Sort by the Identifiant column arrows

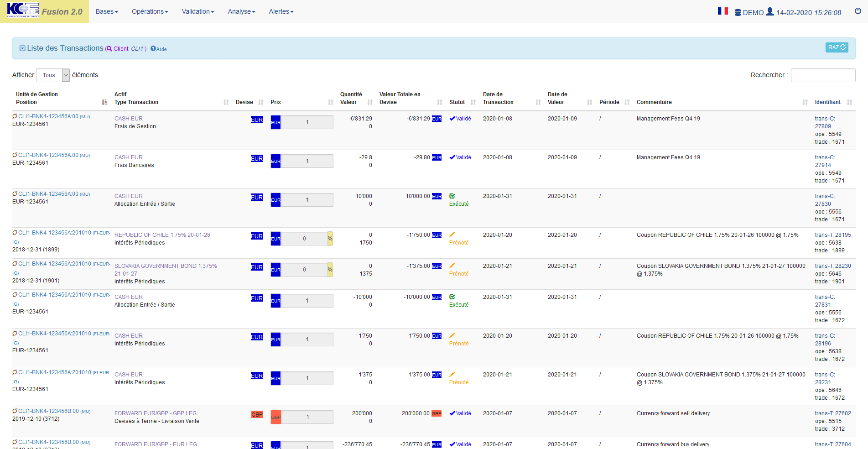coord(849,102)
